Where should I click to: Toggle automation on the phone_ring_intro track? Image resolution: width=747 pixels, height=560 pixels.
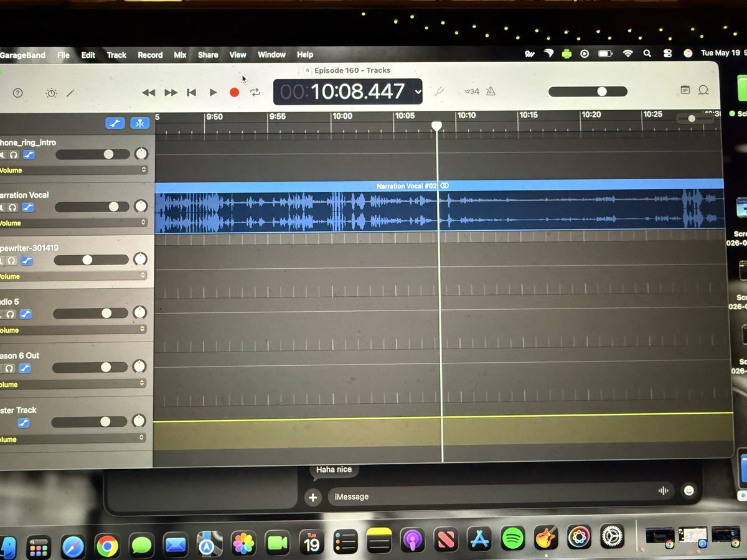click(x=28, y=154)
